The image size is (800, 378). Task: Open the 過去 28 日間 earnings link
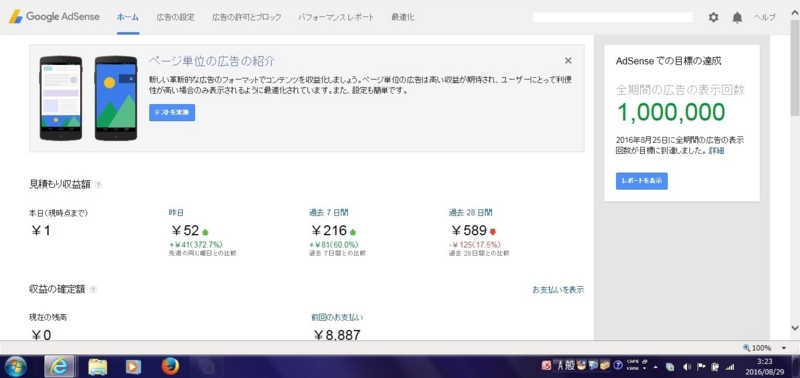[471, 213]
